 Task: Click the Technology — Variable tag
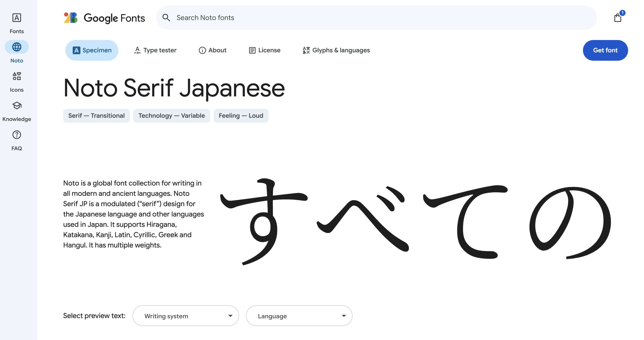point(172,116)
